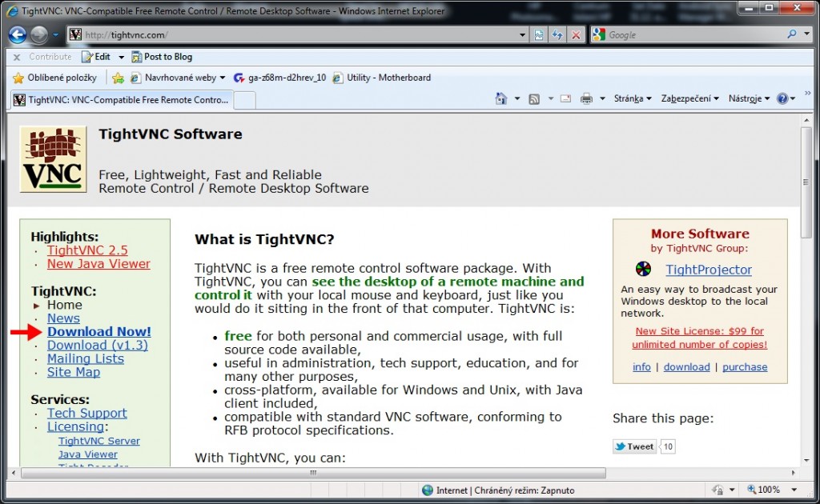Click the Forward navigation arrow button
Viewport: 820px width, 504px height.
coord(38,34)
